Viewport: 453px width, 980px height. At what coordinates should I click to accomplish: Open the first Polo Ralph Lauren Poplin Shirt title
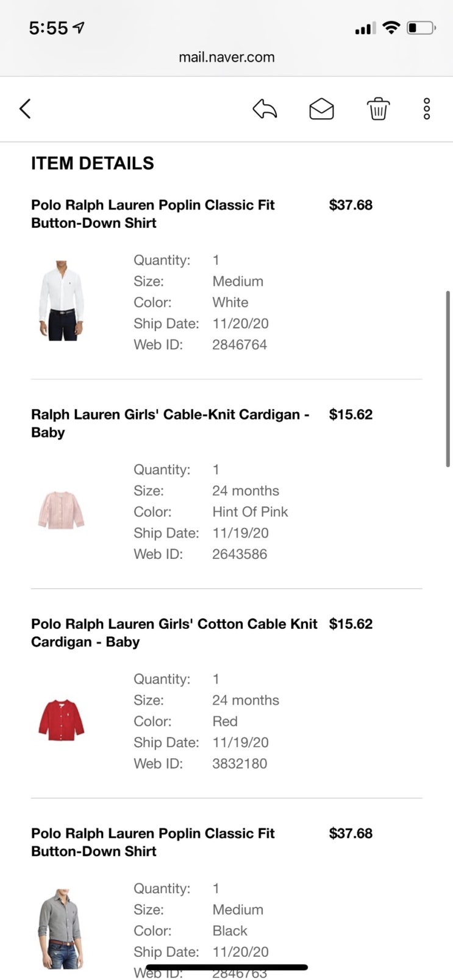(x=153, y=214)
